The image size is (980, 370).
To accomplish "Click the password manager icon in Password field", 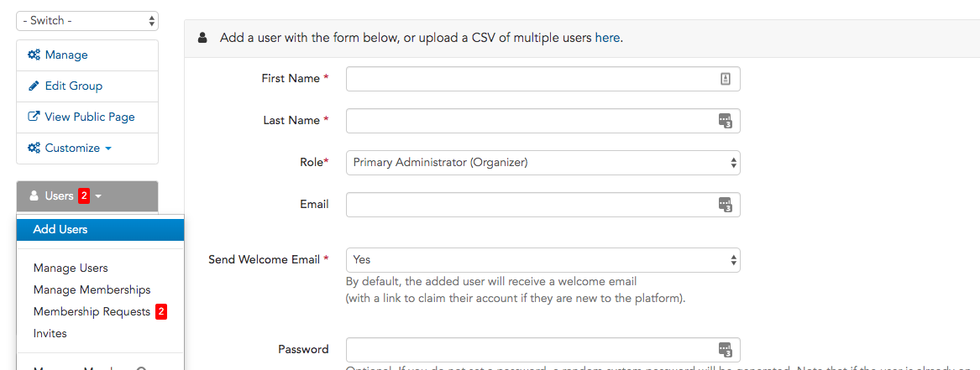I will pyautogui.click(x=725, y=349).
